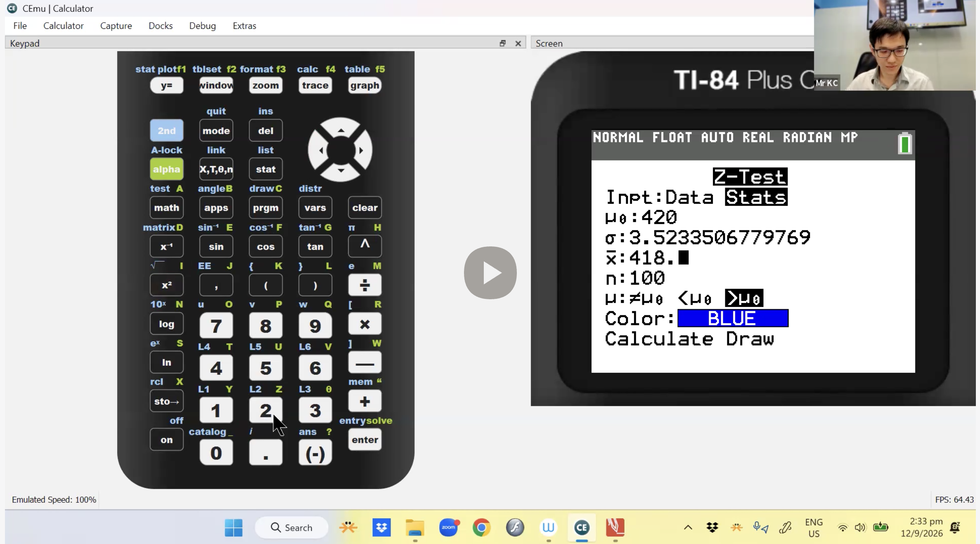Open the Extras menu

click(244, 26)
